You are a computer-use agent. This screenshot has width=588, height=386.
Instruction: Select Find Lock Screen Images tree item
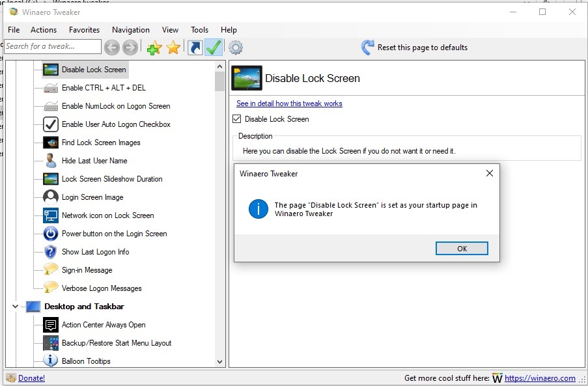[101, 143]
